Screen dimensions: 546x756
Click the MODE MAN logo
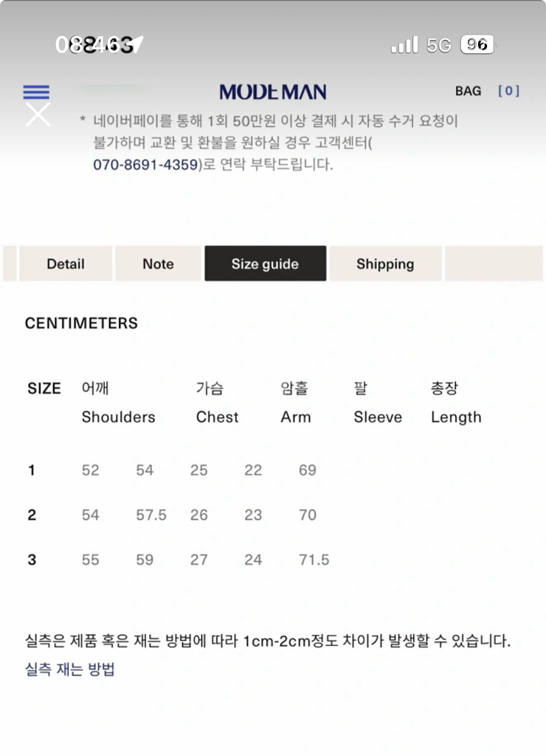click(273, 91)
